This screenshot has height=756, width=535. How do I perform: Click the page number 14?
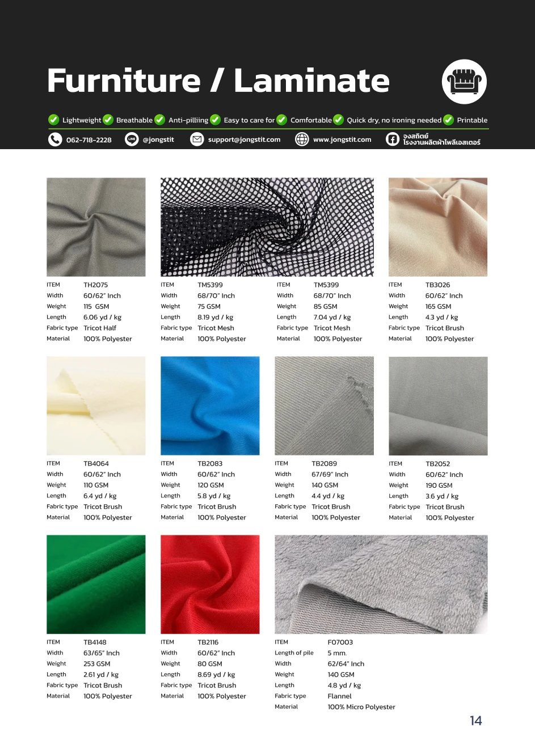click(476, 720)
